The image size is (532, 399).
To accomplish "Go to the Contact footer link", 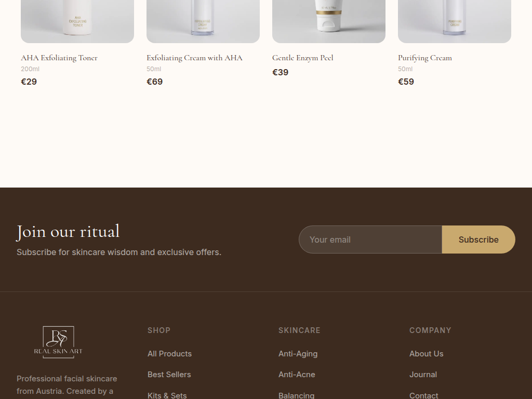I will 424,395.
